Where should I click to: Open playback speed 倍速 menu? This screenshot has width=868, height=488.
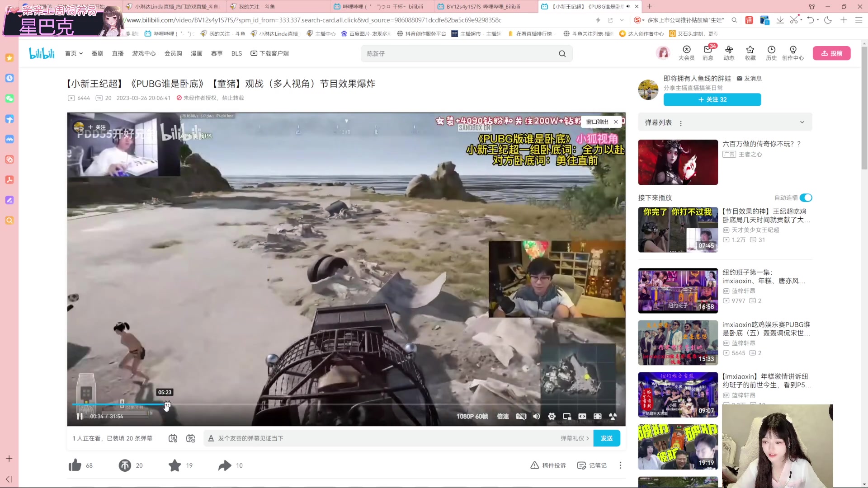503,416
